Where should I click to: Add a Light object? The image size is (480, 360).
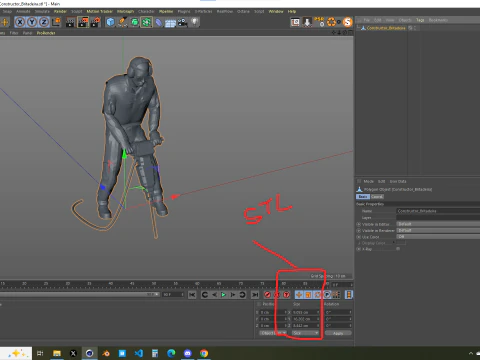click(x=194, y=22)
